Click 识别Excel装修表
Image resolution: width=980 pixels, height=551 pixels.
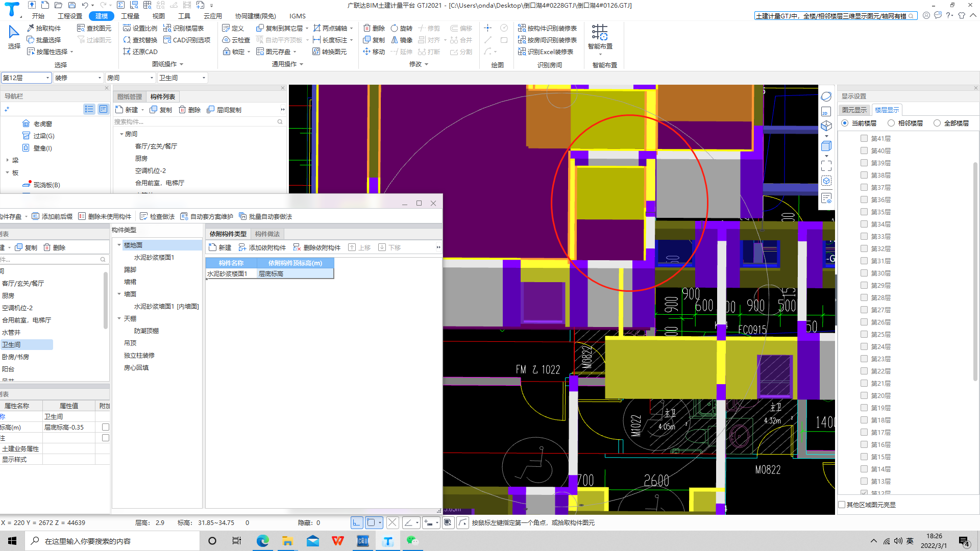point(545,52)
